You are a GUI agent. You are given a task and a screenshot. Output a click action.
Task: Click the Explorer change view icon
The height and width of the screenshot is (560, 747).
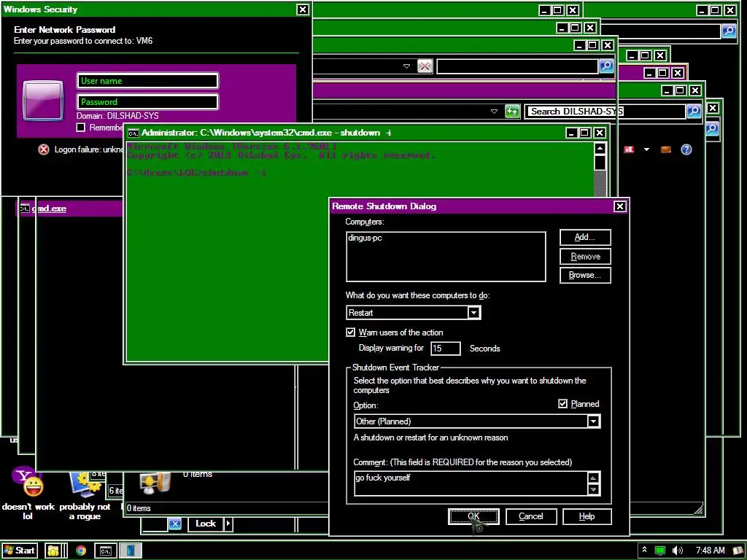629,149
